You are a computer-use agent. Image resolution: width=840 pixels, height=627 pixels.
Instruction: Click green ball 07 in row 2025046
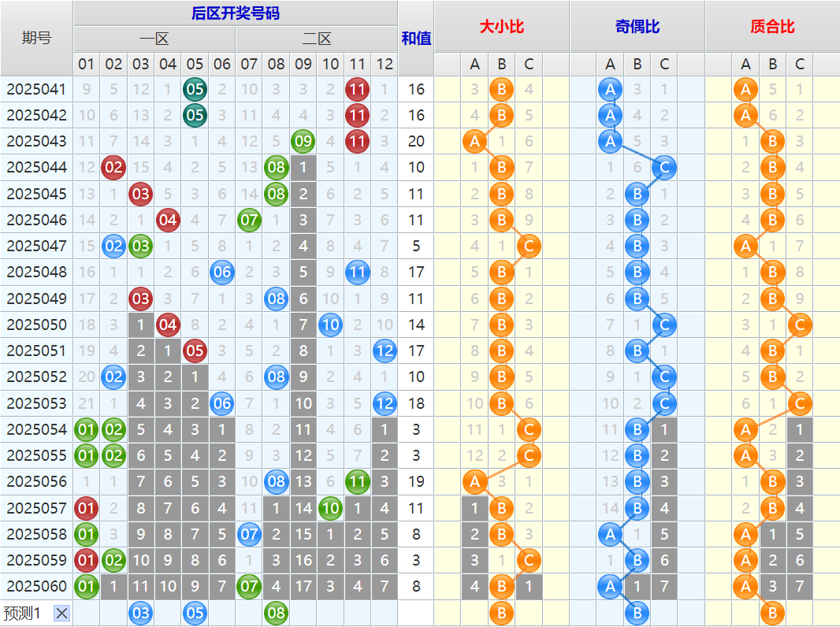click(x=249, y=220)
